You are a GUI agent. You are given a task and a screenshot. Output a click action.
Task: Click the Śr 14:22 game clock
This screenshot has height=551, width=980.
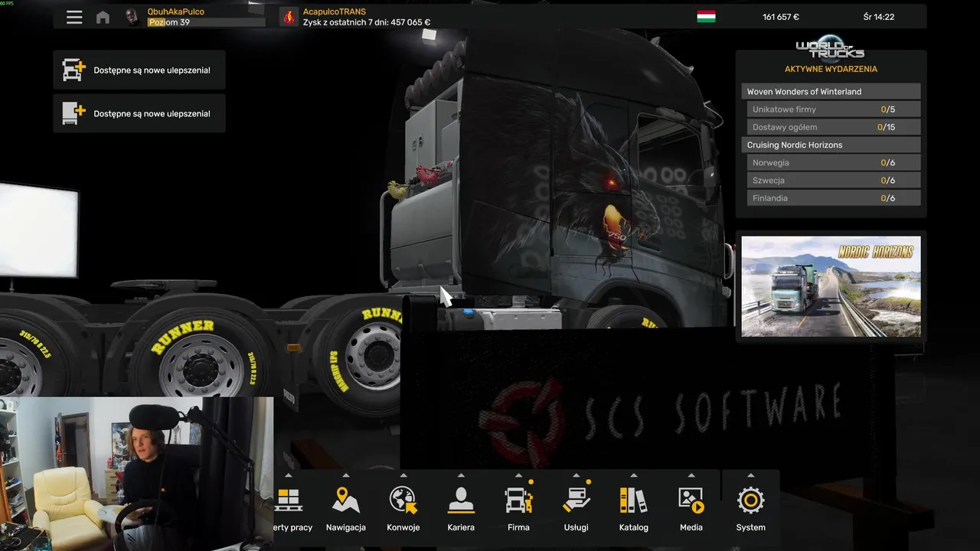coord(878,17)
